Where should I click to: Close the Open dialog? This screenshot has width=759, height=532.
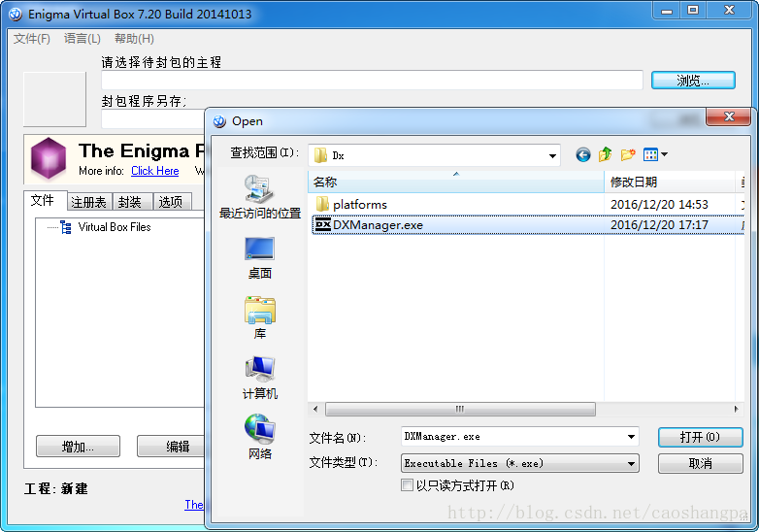click(728, 116)
